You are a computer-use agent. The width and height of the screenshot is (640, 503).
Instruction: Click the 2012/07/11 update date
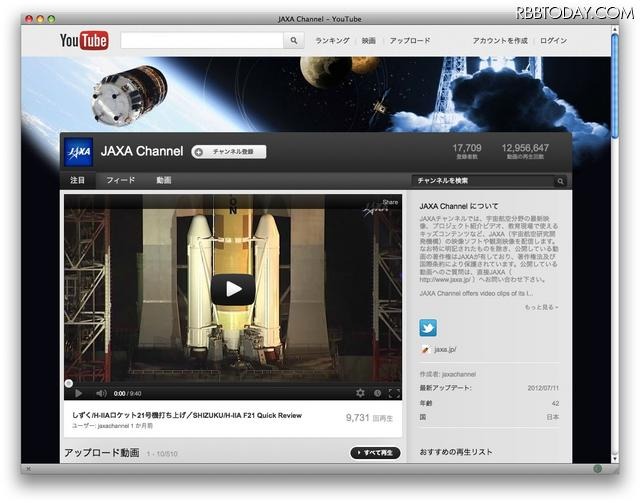[543, 388]
